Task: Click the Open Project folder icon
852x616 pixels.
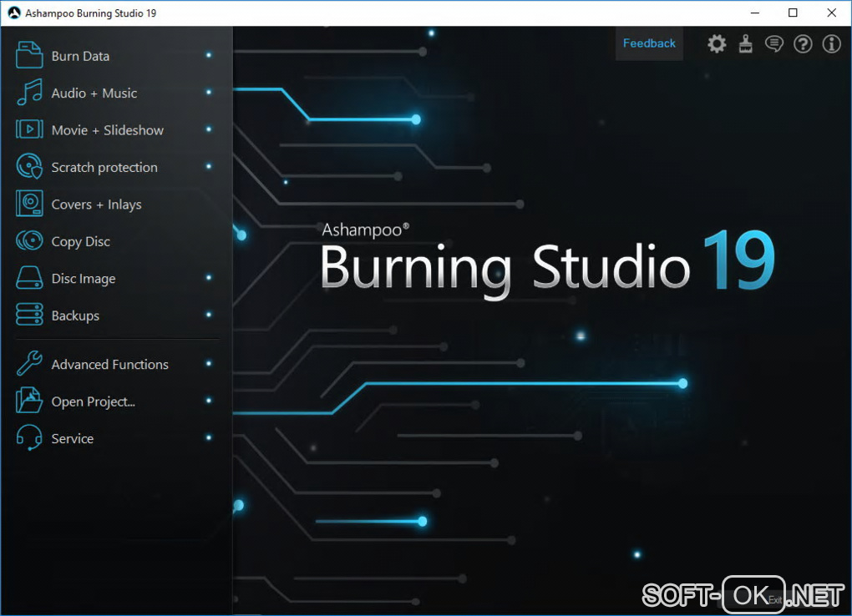Action: click(x=29, y=401)
